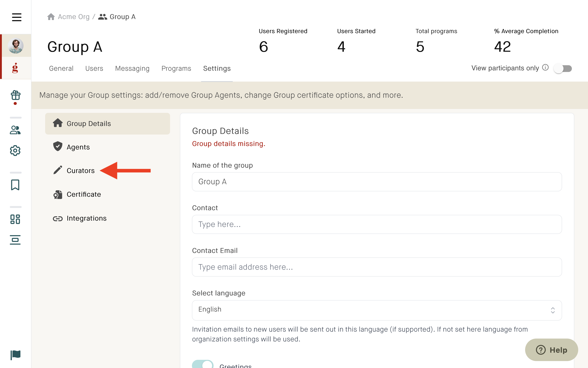This screenshot has height=368, width=588.
Task: Switch to the Programs tab
Action: pyautogui.click(x=176, y=68)
